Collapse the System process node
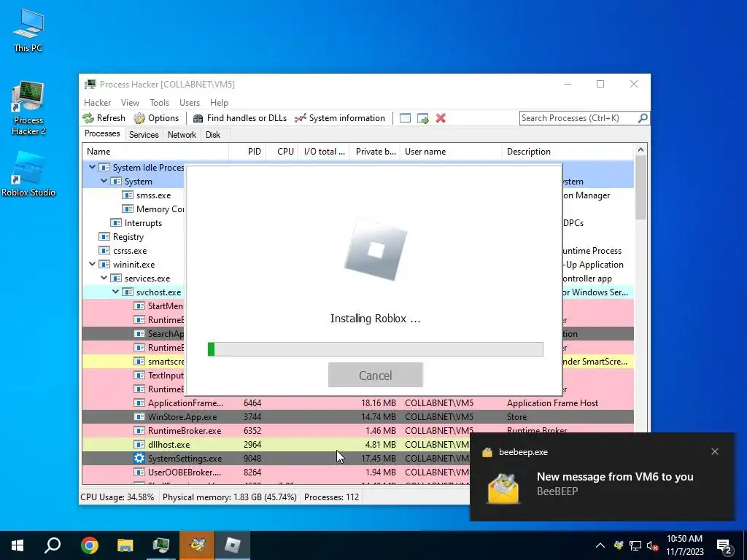Screen dimensions: 747x560 (104, 181)
